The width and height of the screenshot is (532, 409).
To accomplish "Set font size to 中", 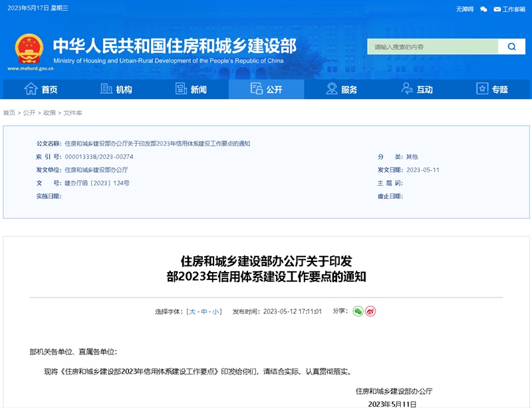I will [x=204, y=312].
